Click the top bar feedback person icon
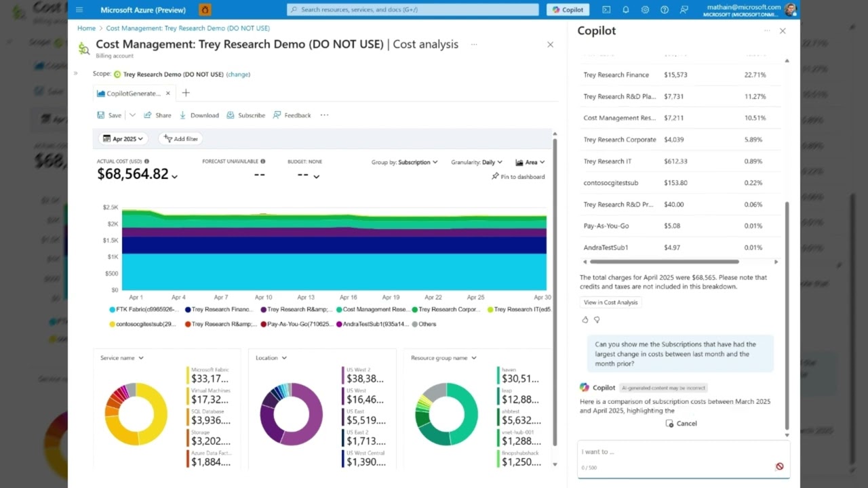 pyautogui.click(x=684, y=9)
